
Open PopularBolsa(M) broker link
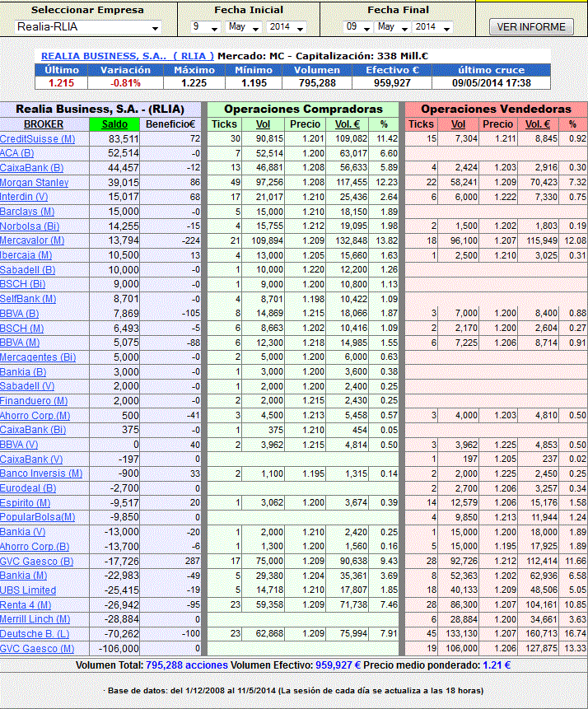point(38,517)
